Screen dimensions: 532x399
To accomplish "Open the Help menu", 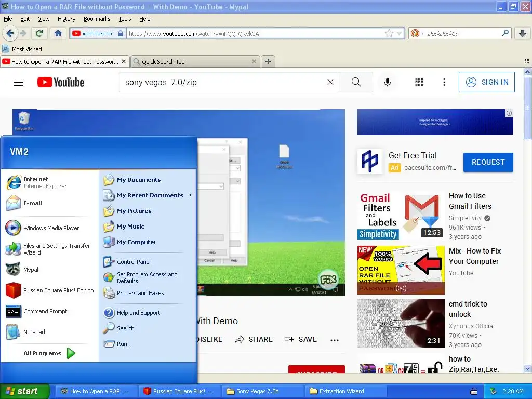I will coord(145,19).
